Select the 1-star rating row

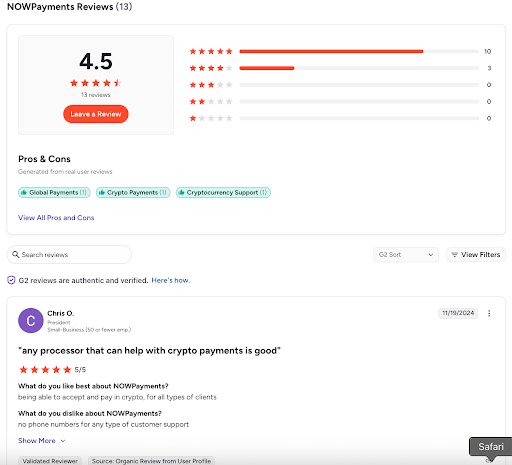click(340, 118)
